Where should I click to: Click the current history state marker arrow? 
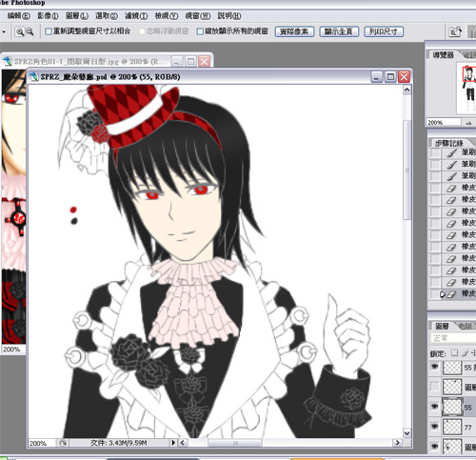443,294
